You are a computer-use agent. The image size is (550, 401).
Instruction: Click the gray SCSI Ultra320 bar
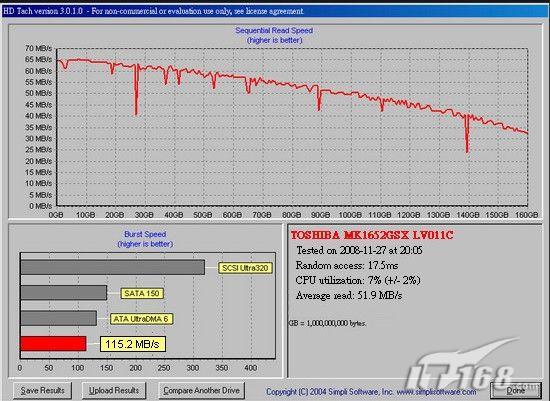coord(113,267)
